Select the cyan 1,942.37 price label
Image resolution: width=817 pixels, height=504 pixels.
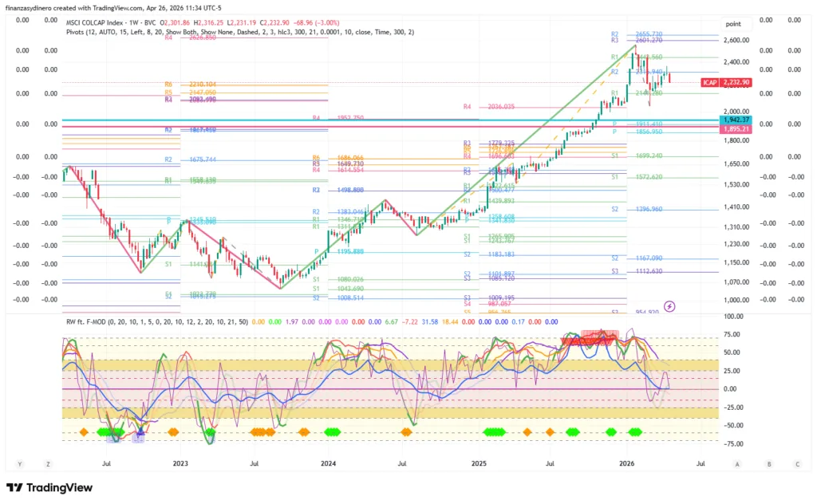pyautogui.click(x=736, y=120)
